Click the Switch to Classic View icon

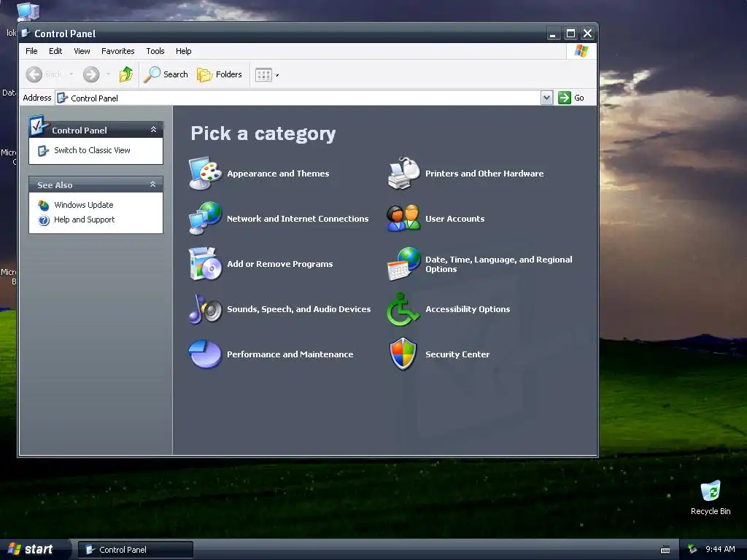tap(43, 150)
